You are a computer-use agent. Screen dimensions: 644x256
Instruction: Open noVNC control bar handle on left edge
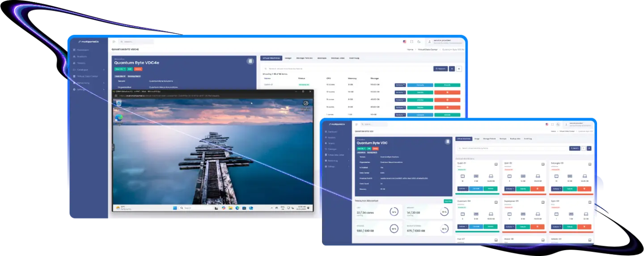113,147
